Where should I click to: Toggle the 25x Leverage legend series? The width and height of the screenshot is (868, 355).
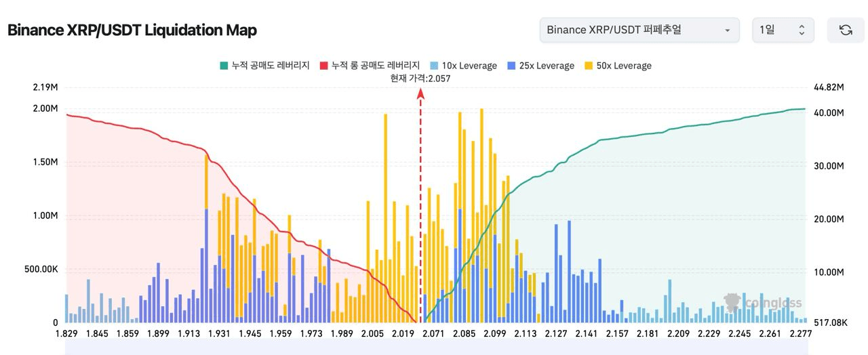coord(540,66)
